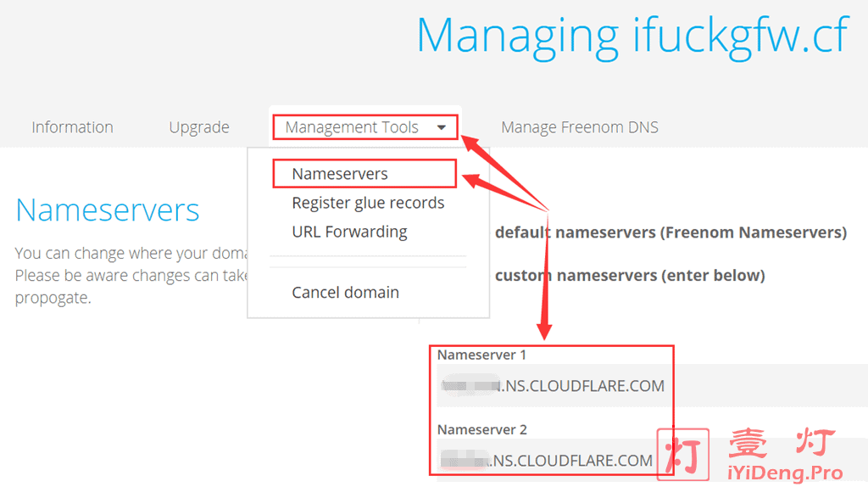Open the Information tab
The image size is (868, 487).
73,127
